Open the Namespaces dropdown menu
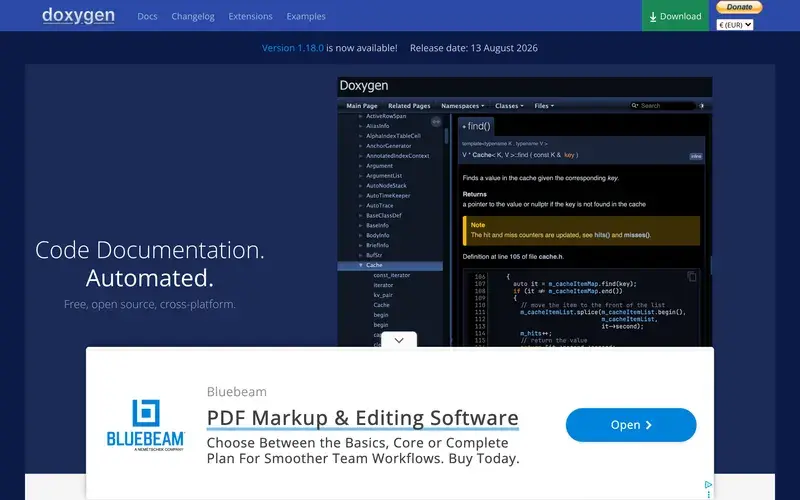 coord(462,106)
